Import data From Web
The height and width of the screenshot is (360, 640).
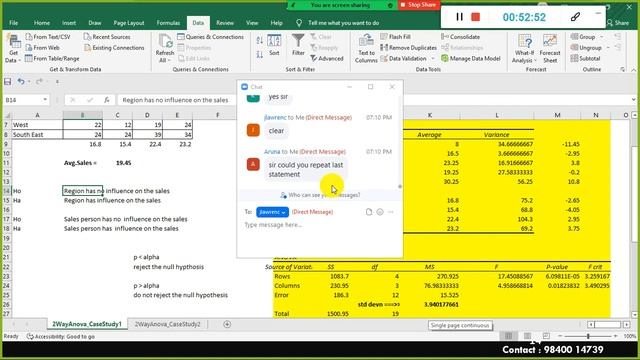click(42, 48)
